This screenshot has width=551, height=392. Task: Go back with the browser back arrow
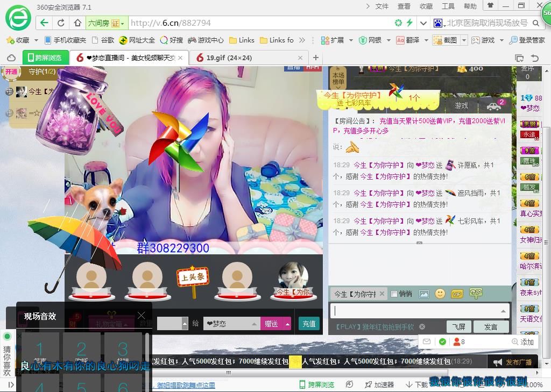[x=44, y=23]
